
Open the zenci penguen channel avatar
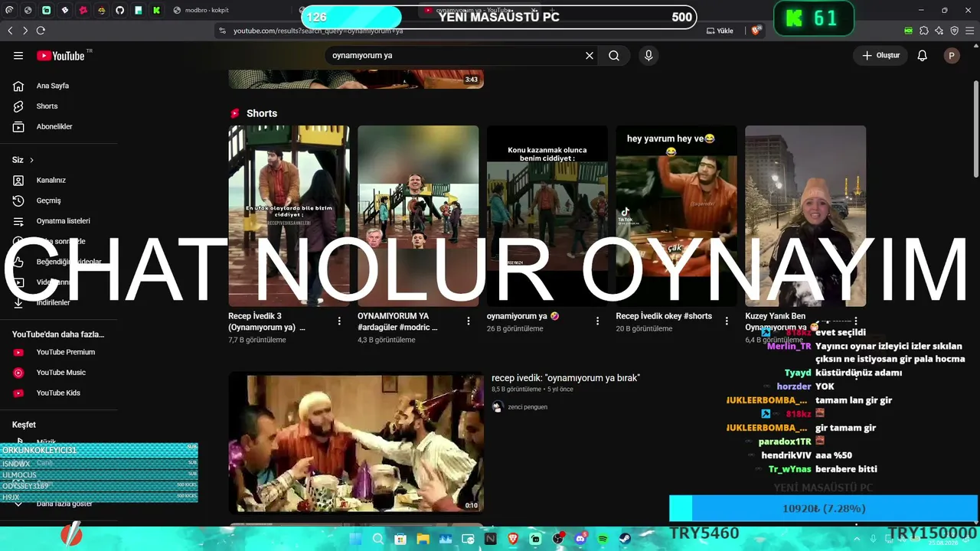498,407
